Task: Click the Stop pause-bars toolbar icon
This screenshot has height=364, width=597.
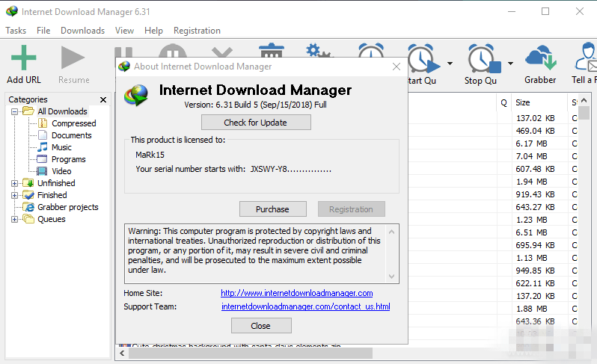Action: pos(123,52)
